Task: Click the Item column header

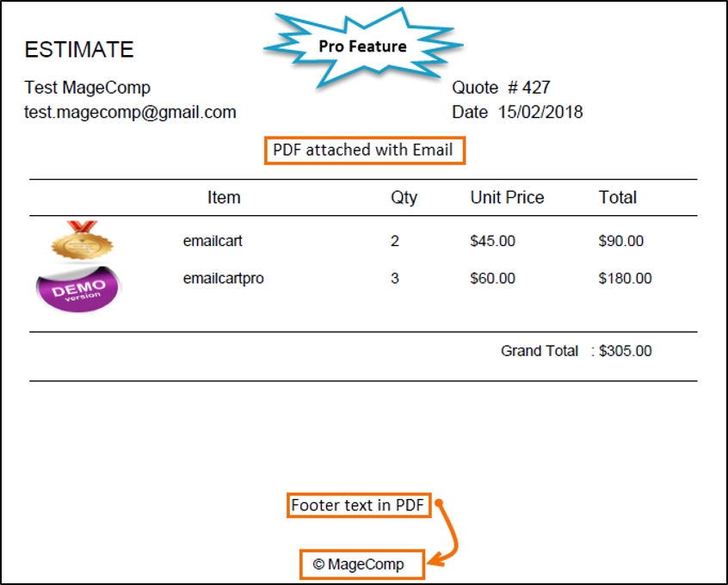Action: [x=224, y=198]
